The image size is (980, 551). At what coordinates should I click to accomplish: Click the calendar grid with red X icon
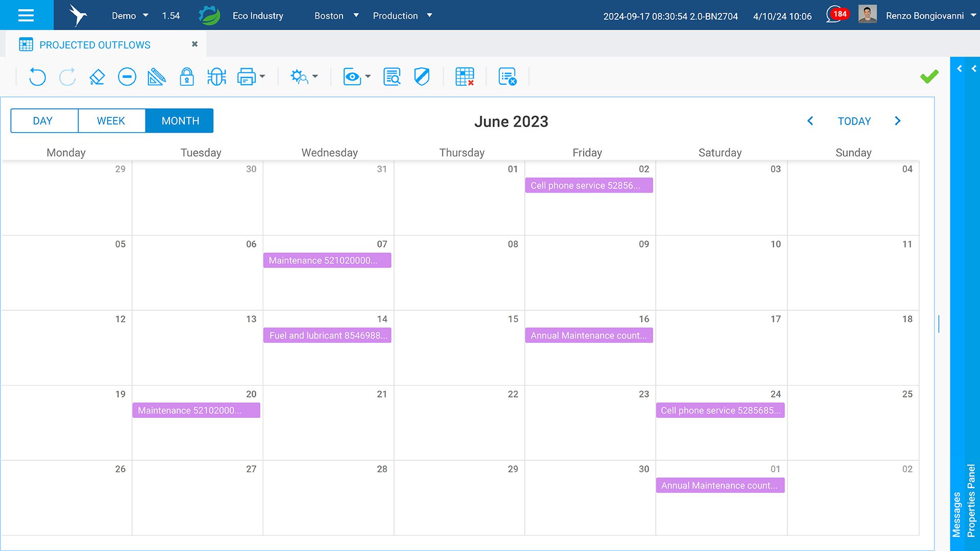[x=464, y=77]
